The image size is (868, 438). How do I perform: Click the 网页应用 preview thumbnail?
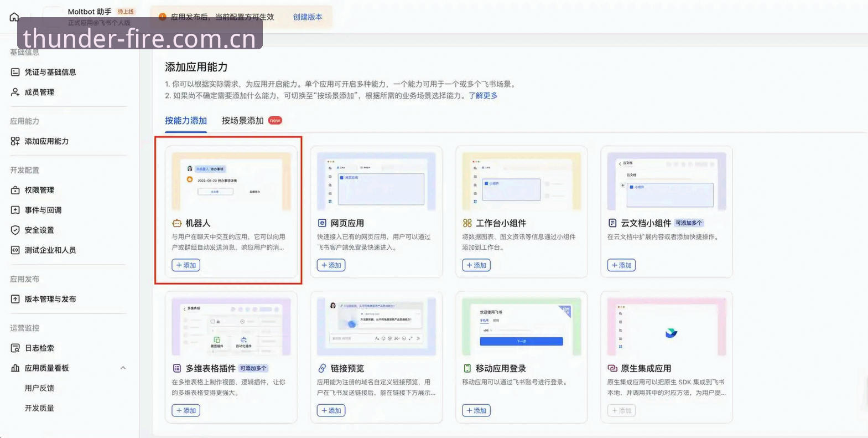(x=376, y=182)
